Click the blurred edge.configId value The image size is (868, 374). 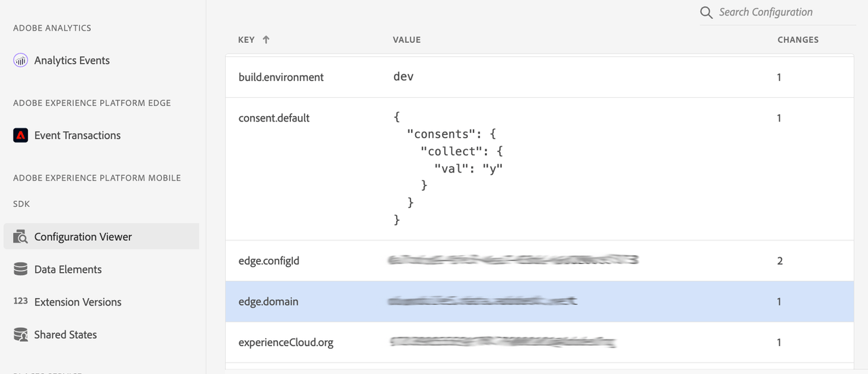(513, 260)
